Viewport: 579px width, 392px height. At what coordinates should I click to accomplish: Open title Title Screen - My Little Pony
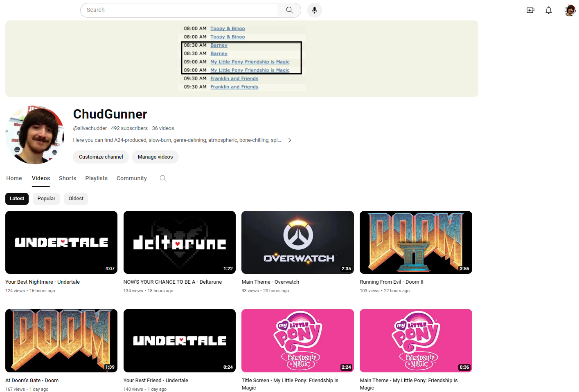tap(290, 384)
